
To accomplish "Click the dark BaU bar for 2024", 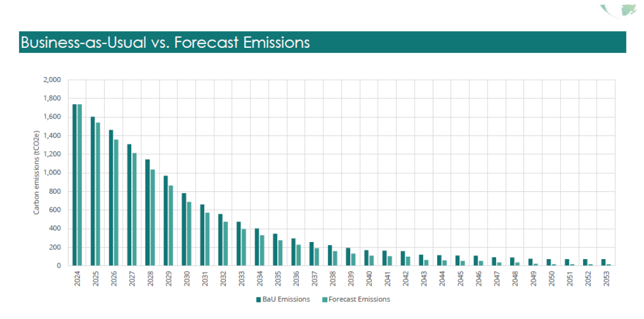I will [75, 185].
